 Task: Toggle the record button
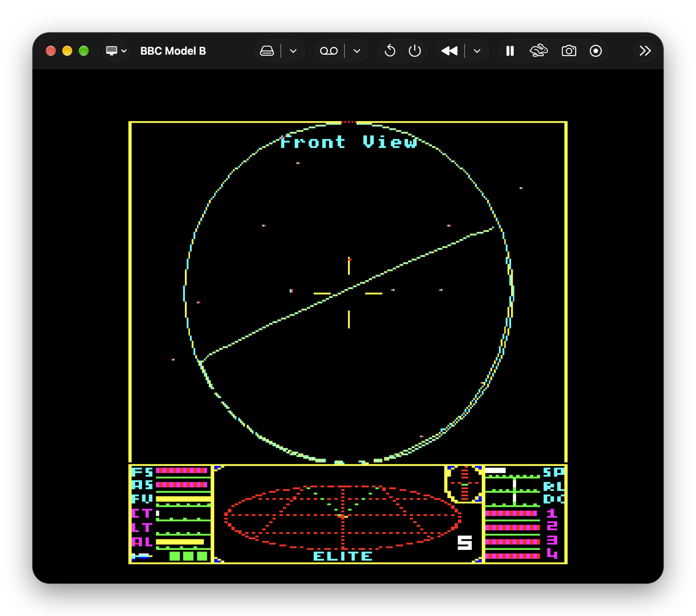(596, 51)
